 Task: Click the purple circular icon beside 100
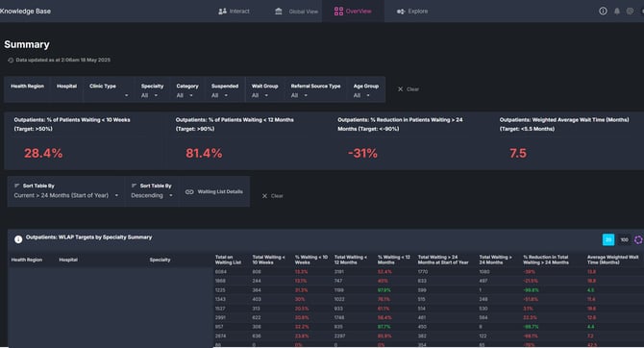pos(638,239)
